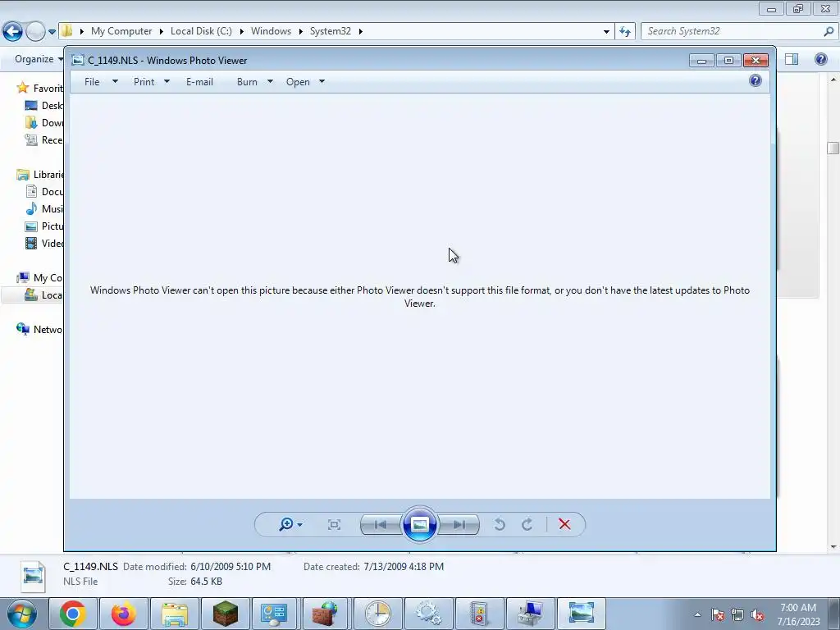The height and width of the screenshot is (630, 840).
Task: Launch Firefox from the taskbar
Action: (123, 614)
